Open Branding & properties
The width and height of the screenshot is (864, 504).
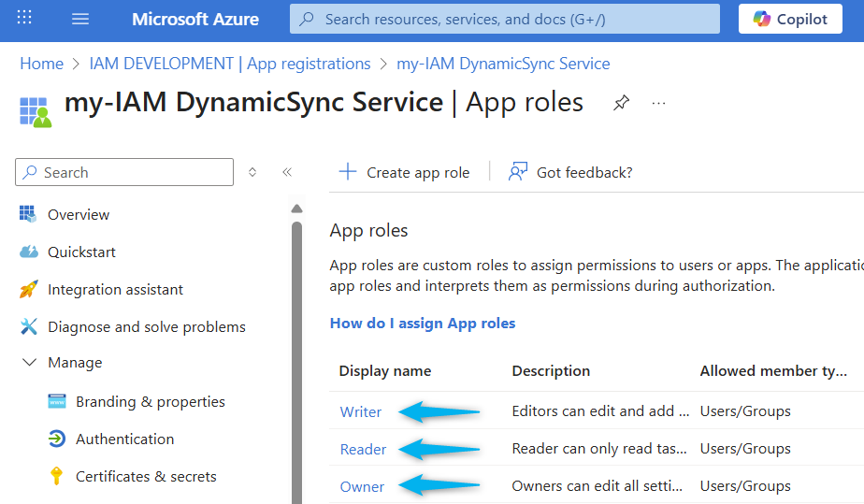[x=151, y=401]
